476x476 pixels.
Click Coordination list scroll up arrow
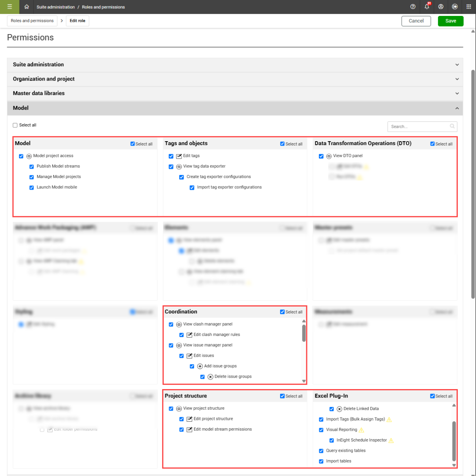(304, 321)
